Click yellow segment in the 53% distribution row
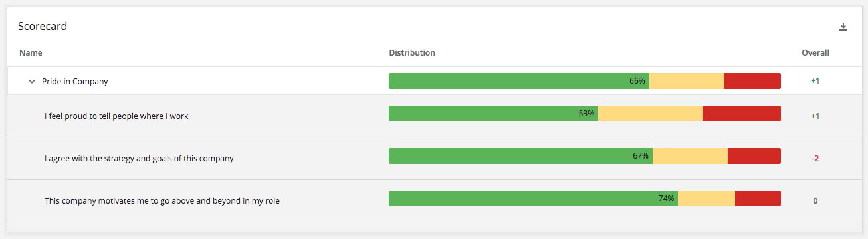This screenshot has width=868, height=239. 650,114
